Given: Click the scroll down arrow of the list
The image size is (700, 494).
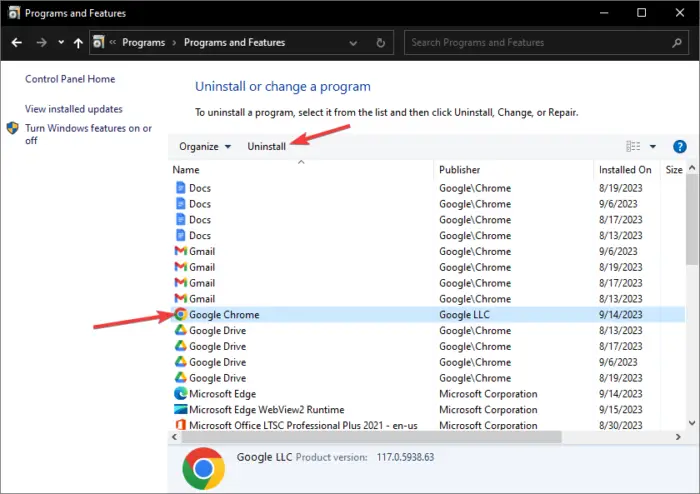Looking at the screenshot, I should click(692, 423).
